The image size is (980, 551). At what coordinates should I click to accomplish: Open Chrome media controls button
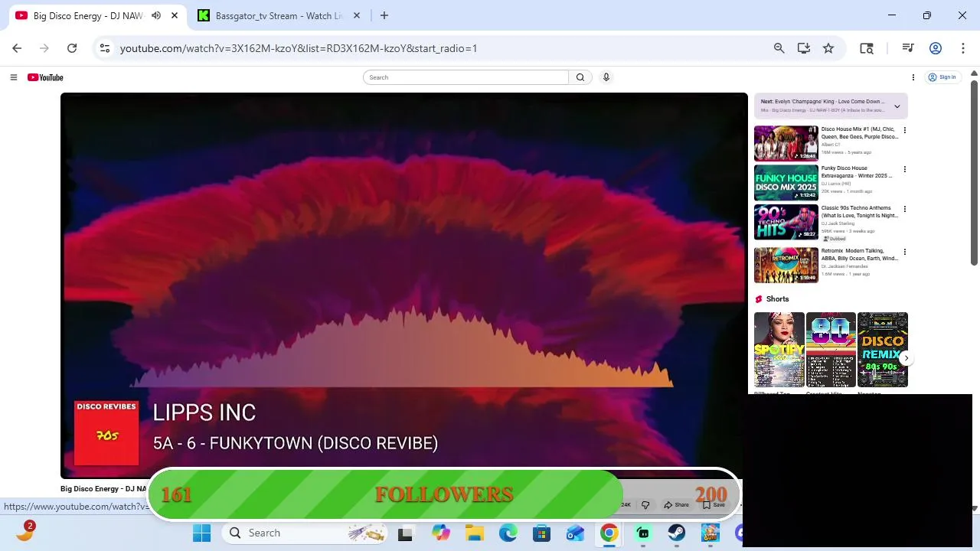click(x=908, y=48)
